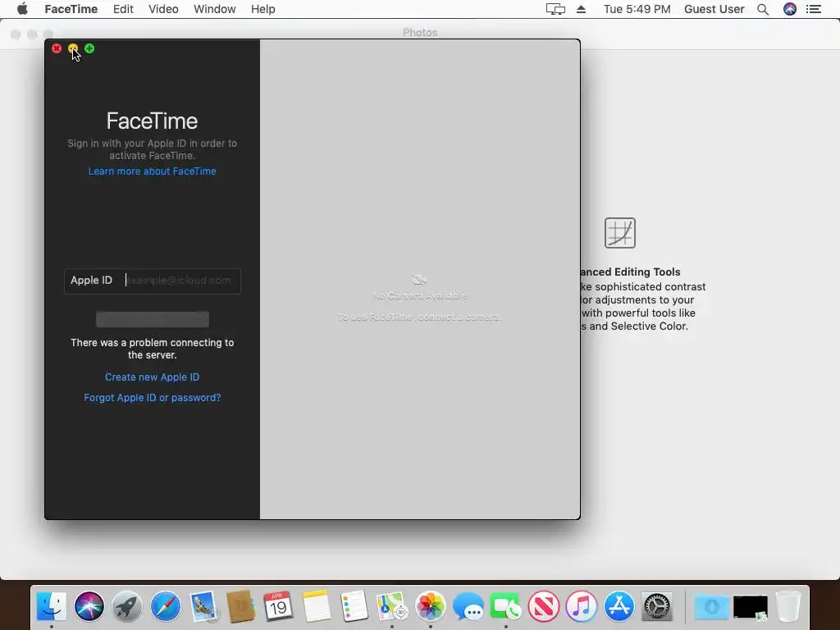Image resolution: width=840 pixels, height=630 pixels.
Task: Launch Siri from the dock
Action: pyautogui.click(x=89, y=606)
